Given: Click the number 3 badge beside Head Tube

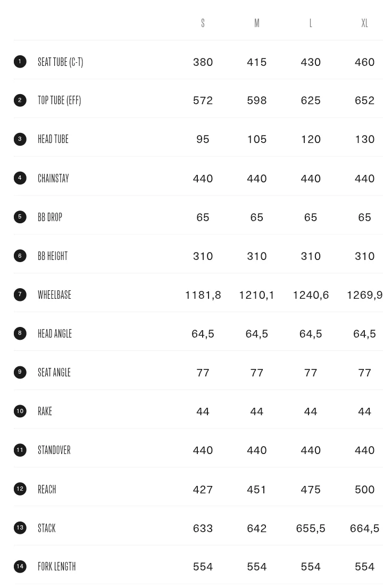Looking at the screenshot, I should tap(20, 139).
